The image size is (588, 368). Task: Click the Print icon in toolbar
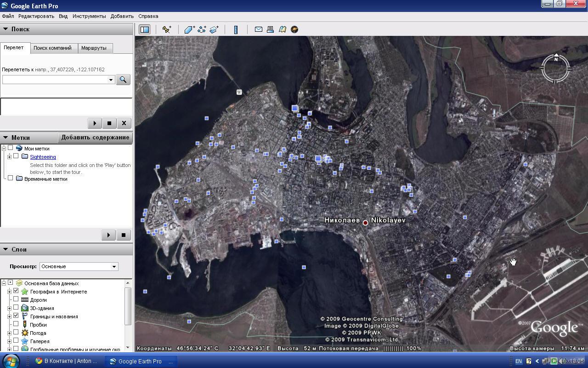tap(271, 29)
